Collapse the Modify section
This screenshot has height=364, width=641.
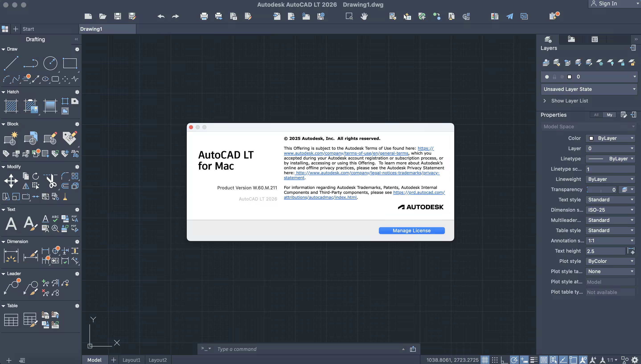tap(3, 167)
